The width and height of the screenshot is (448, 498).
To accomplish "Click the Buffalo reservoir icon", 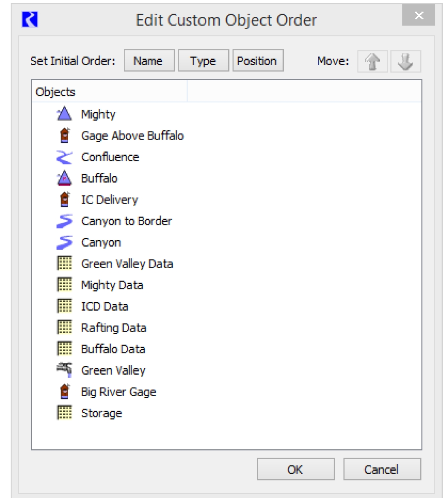I will [64, 178].
